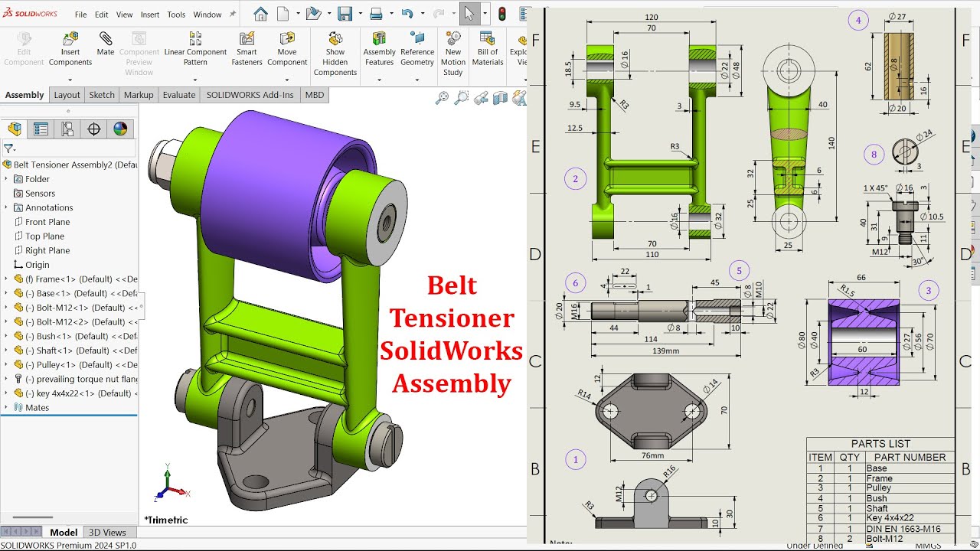Open the Insert menu
980x551 pixels.
point(150,15)
